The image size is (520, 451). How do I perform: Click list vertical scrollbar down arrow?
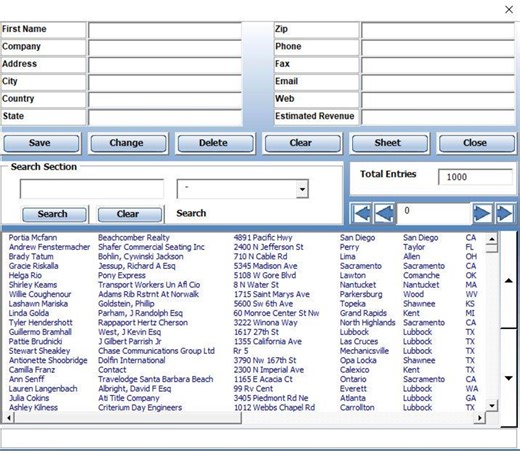[x=492, y=405]
